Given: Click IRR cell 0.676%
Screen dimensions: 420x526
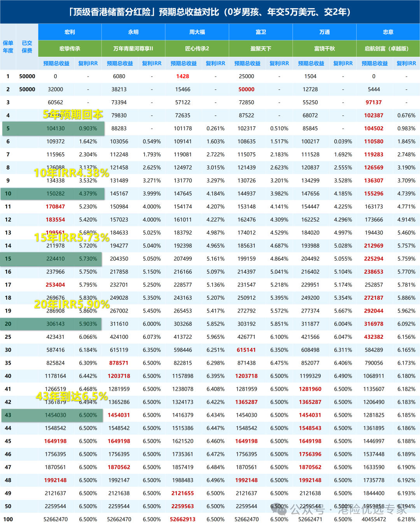Looking at the screenshot, I should pyautogui.click(x=406, y=115).
